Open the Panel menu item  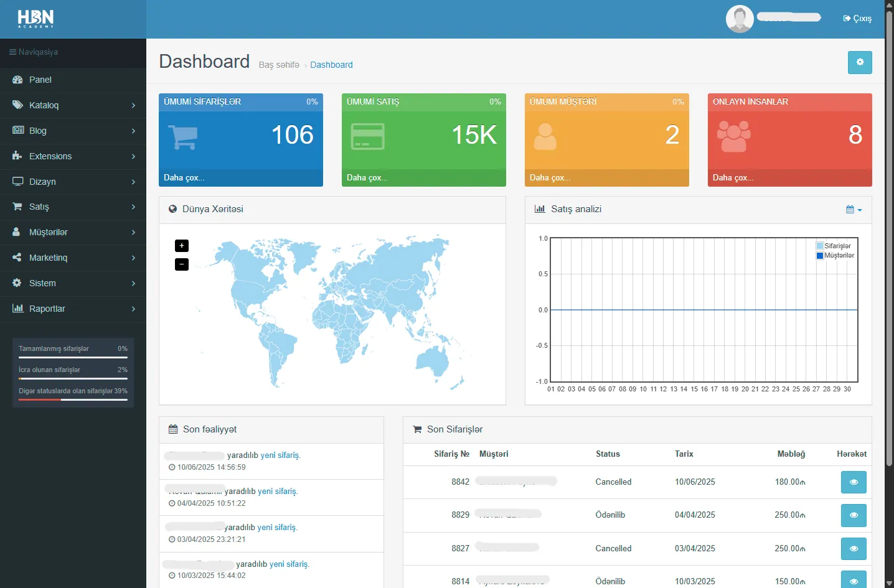point(73,80)
